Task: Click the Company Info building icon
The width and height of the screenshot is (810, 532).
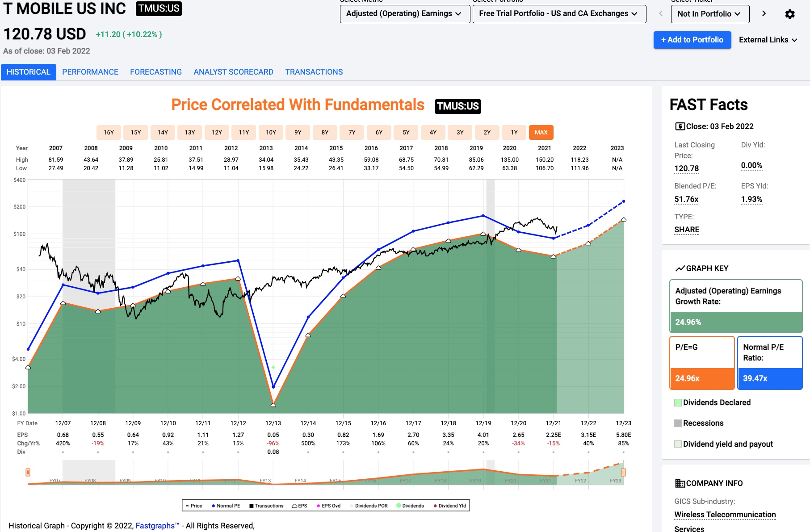Action: 680,483
